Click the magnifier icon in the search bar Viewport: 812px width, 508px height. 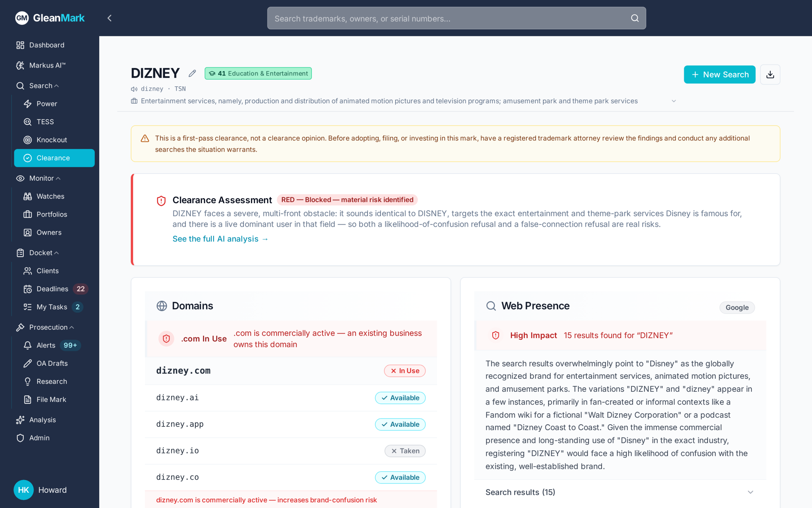click(x=634, y=18)
